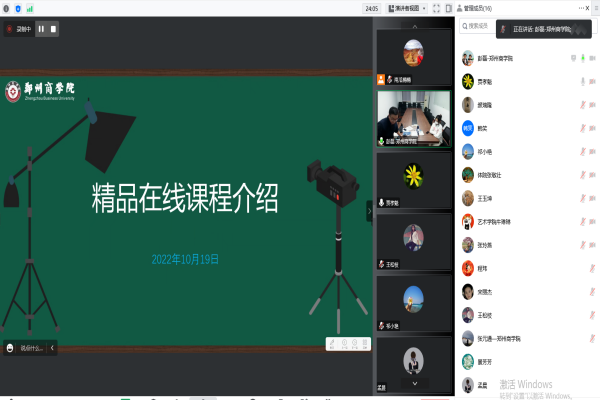Viewport: 600px width, 400px height.
Task: Collapse the video strip side arrow
Action: coord(369,210)
